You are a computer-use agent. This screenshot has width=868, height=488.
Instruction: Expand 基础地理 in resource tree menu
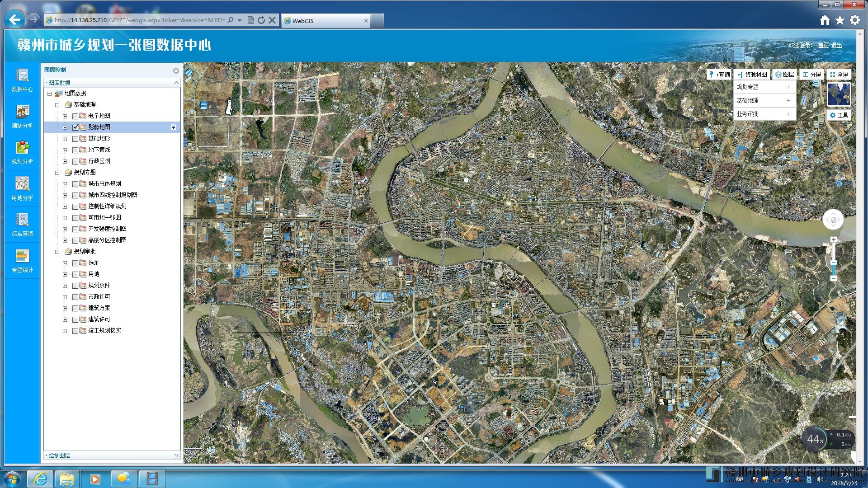788,100
